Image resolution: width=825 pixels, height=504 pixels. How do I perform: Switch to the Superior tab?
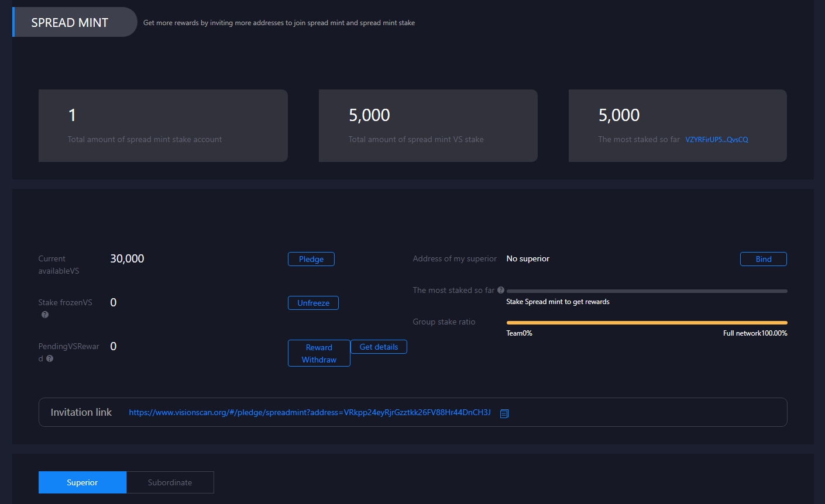pyautogui.click(x=82, y=482)
